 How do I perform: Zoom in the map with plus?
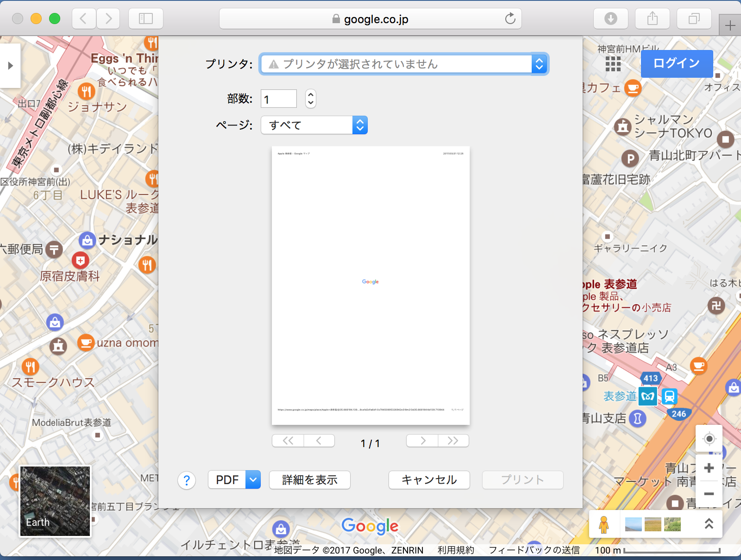tap(709, 468)
